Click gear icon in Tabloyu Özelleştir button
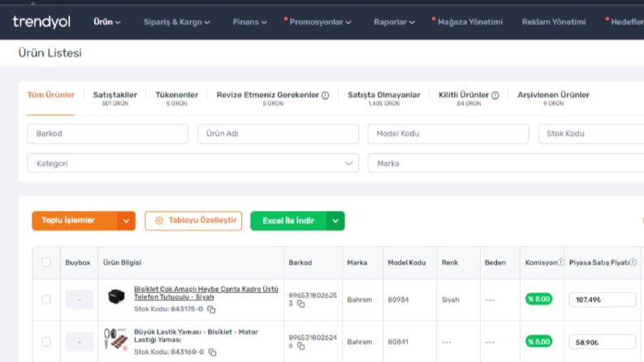 pyautogui.click(x=159, y=221)
